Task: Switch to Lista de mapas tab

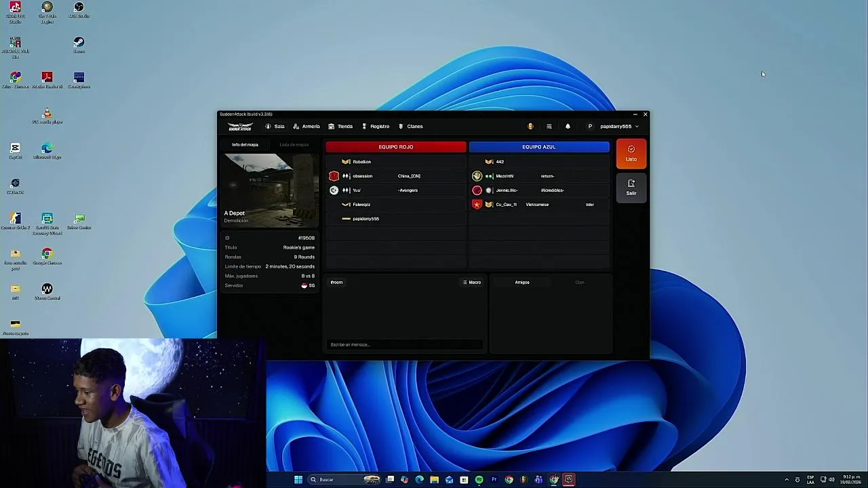Action: (x=294, y=144)
